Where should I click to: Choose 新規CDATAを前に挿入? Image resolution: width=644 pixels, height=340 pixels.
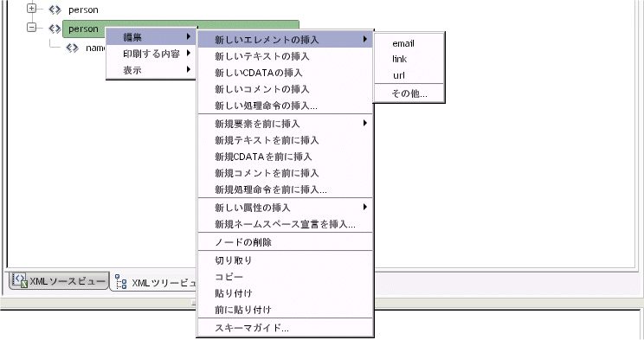coord(285,157)
